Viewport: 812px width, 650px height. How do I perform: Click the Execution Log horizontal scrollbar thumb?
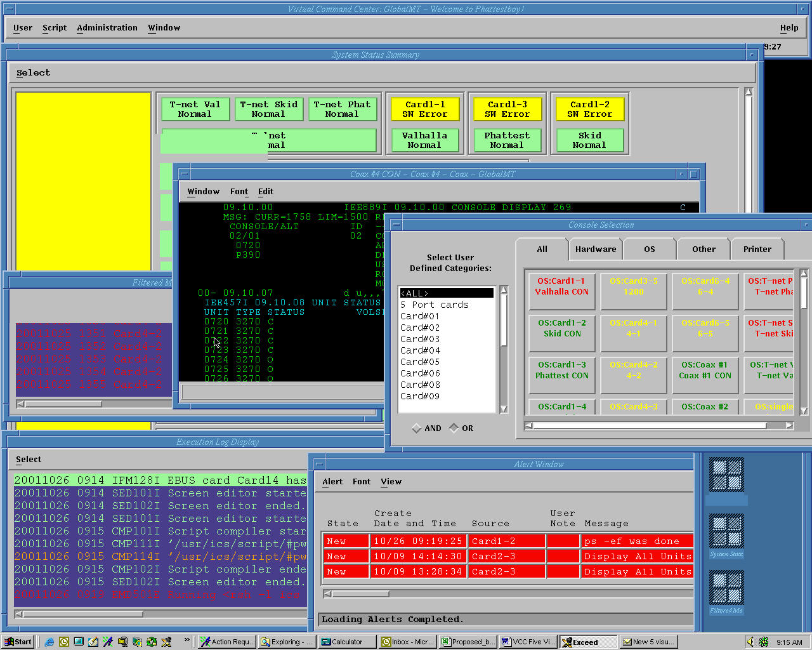pos(83,614)
